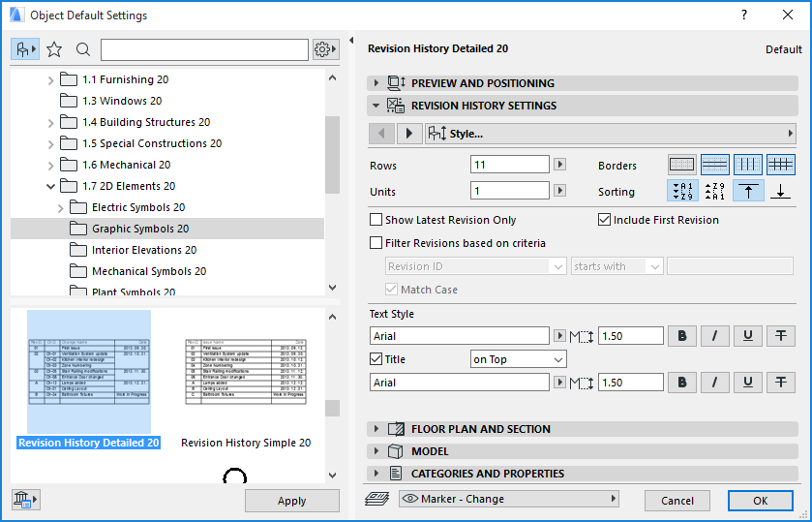Select the horizontal-lines borders option
Viewport: 812px width, 522px height.
pyautogui.click(x=714, y=165)
